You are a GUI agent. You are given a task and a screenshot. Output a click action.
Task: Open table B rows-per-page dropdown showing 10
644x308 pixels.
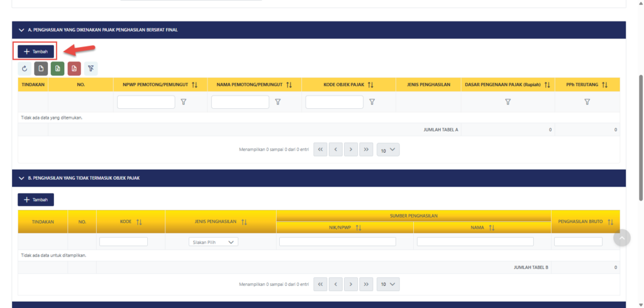388,284
